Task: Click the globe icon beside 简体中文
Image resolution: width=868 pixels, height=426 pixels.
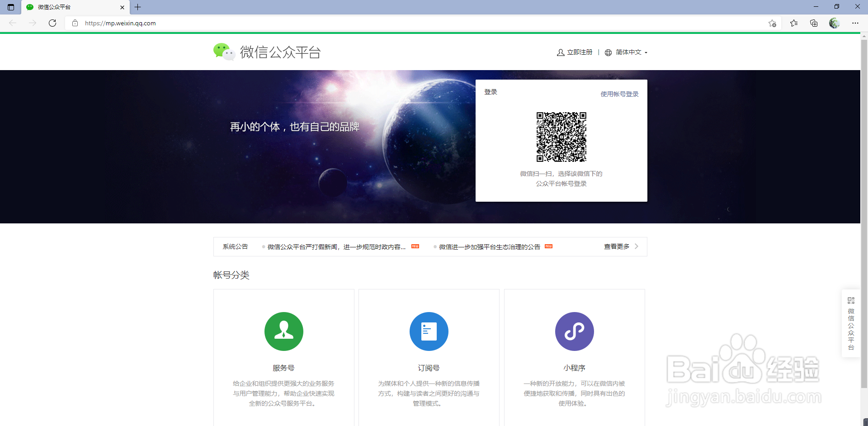Action: [608, 52]
